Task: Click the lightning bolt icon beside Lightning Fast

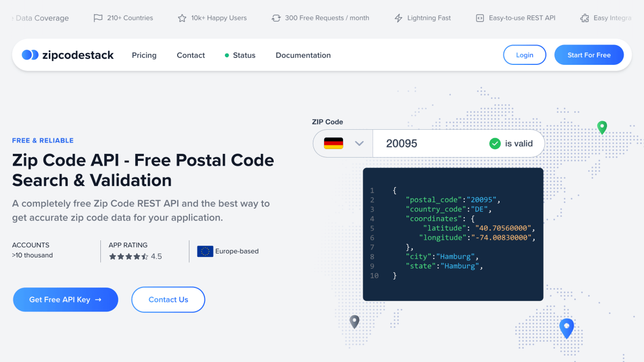Action: 398,18
